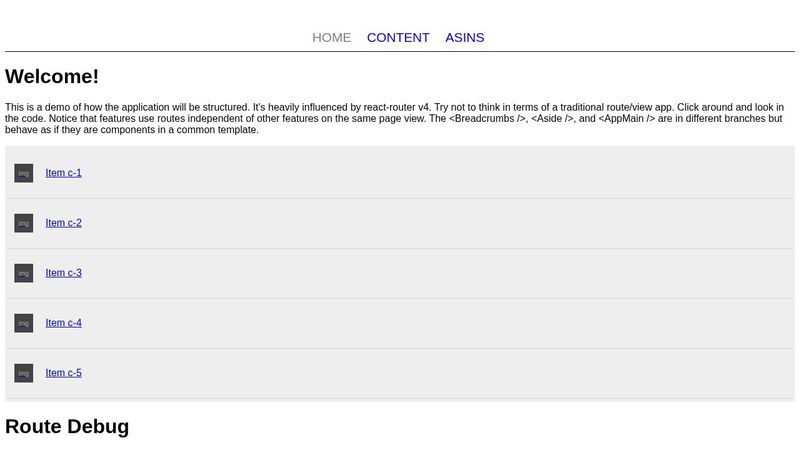800x450 pixels.
Task: Select the img icon next to Item c-2
Action: click(24, 223)
